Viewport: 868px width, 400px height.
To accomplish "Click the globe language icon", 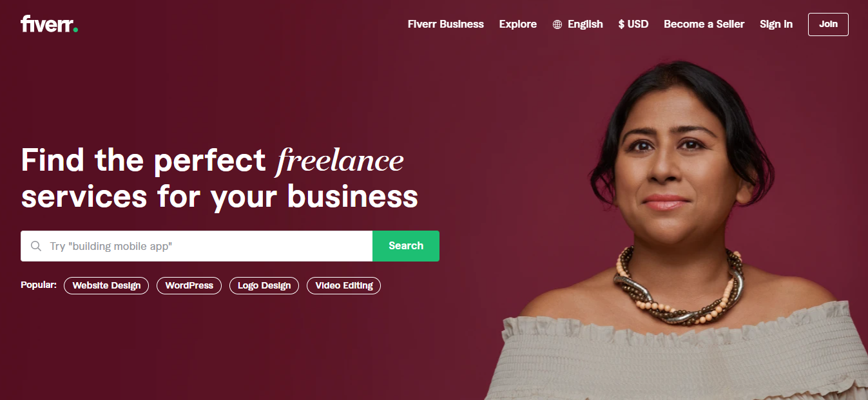I will click(557, 24).
